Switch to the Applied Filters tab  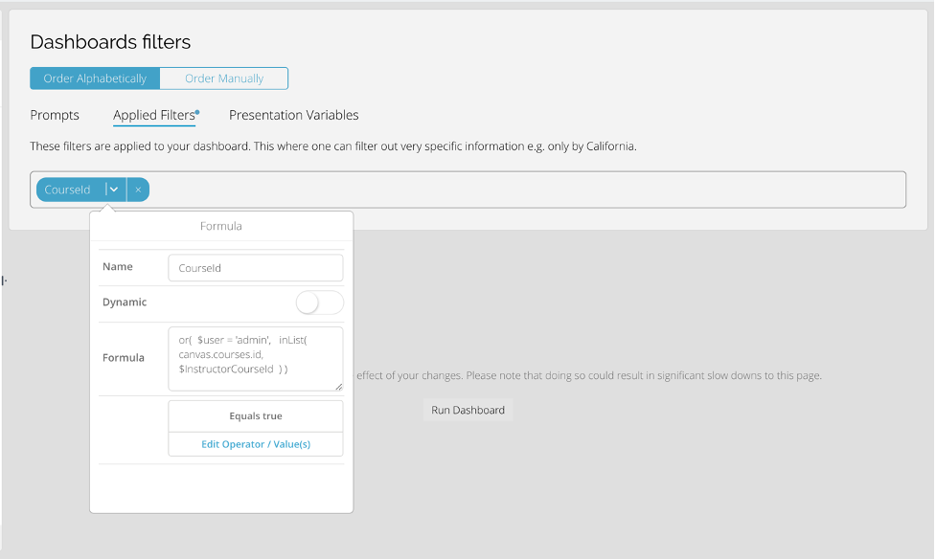[x=153, y=116]
